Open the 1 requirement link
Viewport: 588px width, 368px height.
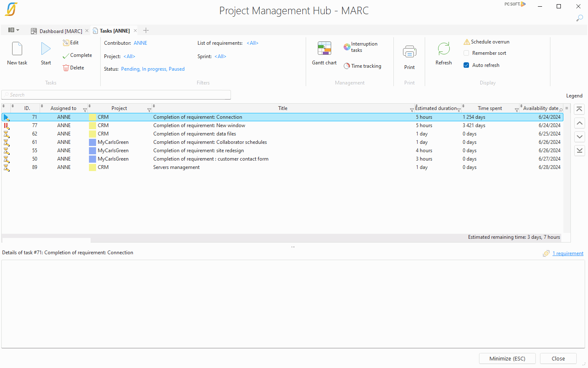click(568, 253)
